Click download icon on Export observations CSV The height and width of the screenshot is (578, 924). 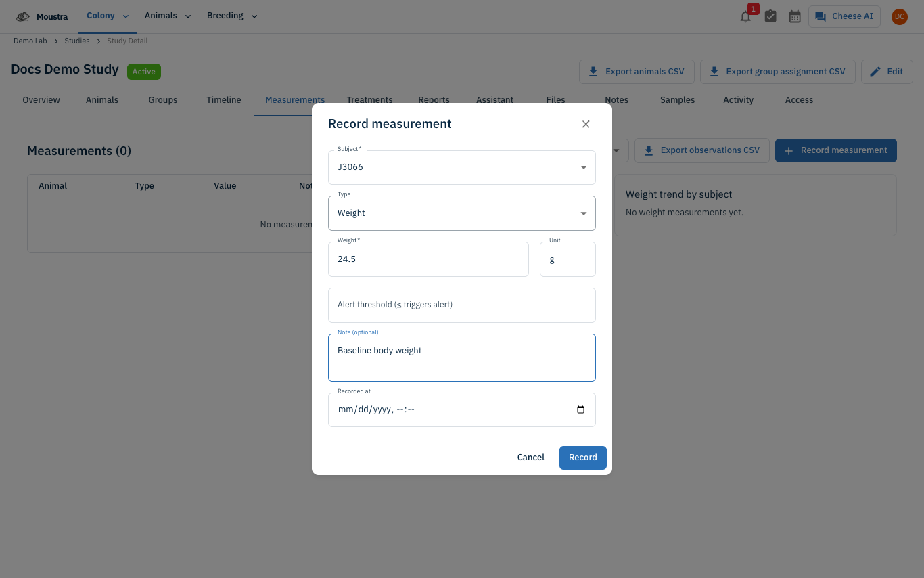(x=649, y=150)
